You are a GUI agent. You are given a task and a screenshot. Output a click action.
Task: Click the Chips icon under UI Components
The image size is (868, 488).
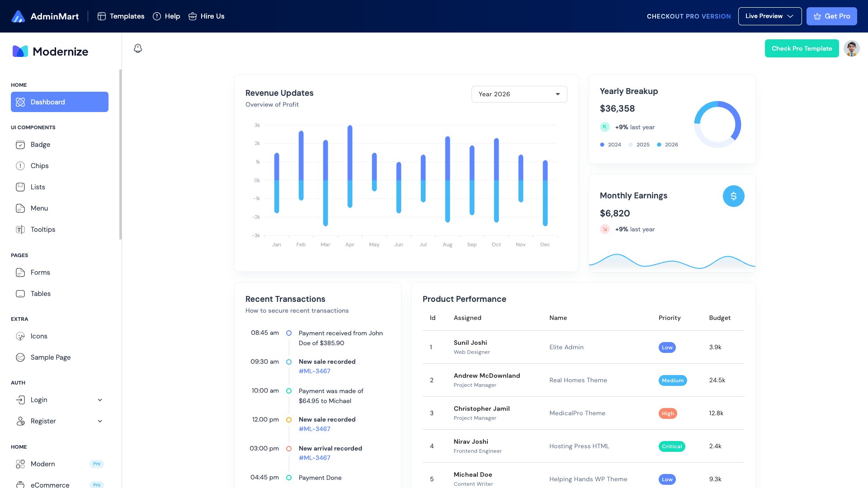click(x=20, y=166)
